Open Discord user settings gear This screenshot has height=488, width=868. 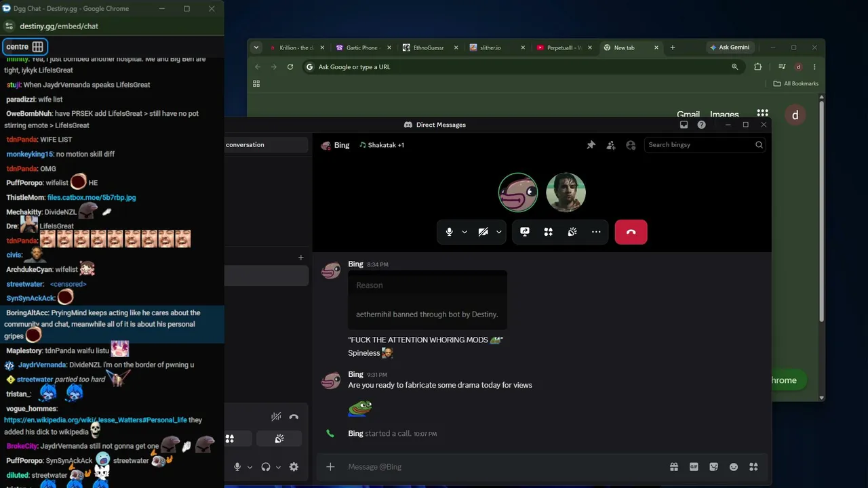294,467
